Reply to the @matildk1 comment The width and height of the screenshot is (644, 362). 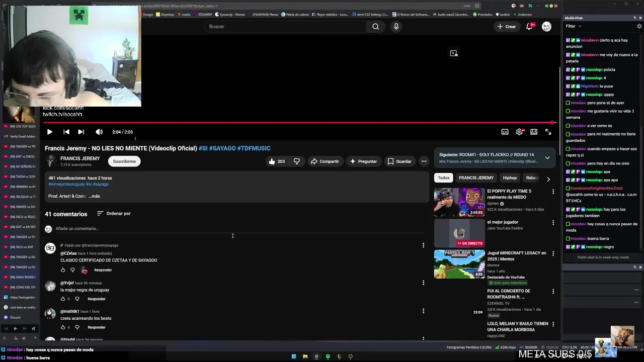[96, 327]
